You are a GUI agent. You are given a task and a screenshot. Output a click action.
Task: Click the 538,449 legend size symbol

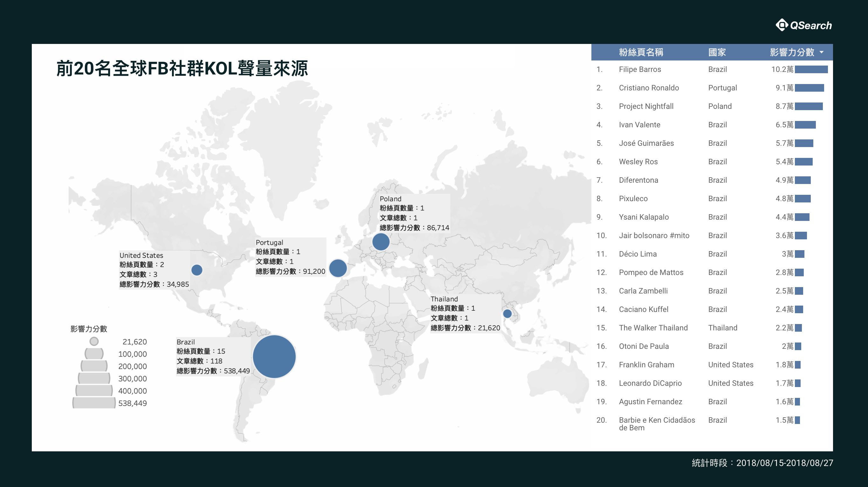pyautogui.click(x=94, y=403)
